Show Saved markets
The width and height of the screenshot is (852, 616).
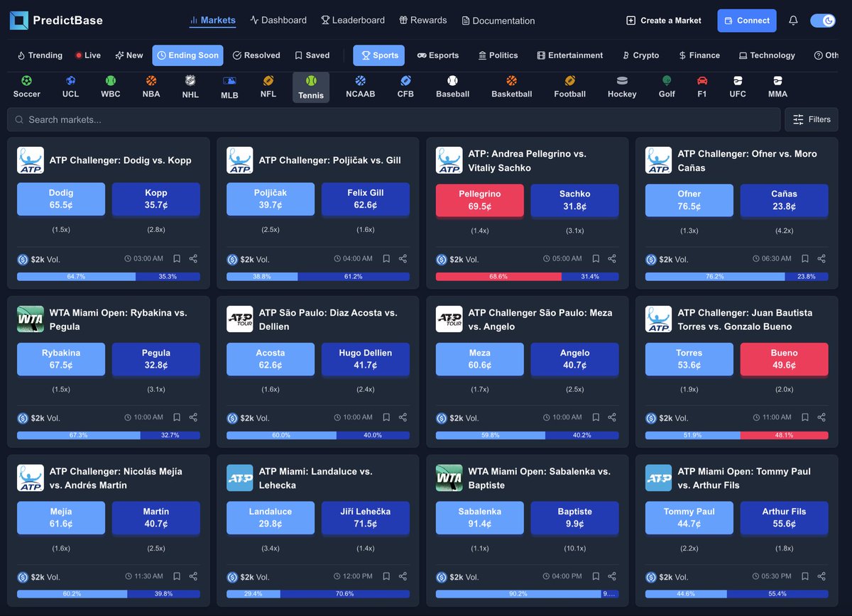coord(312,55)
